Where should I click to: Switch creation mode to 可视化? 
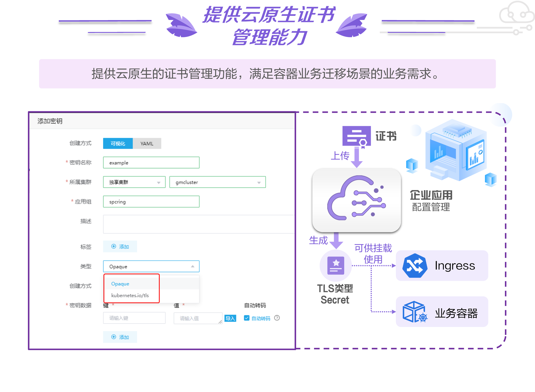pyautogui.click(x=118, y=143)
